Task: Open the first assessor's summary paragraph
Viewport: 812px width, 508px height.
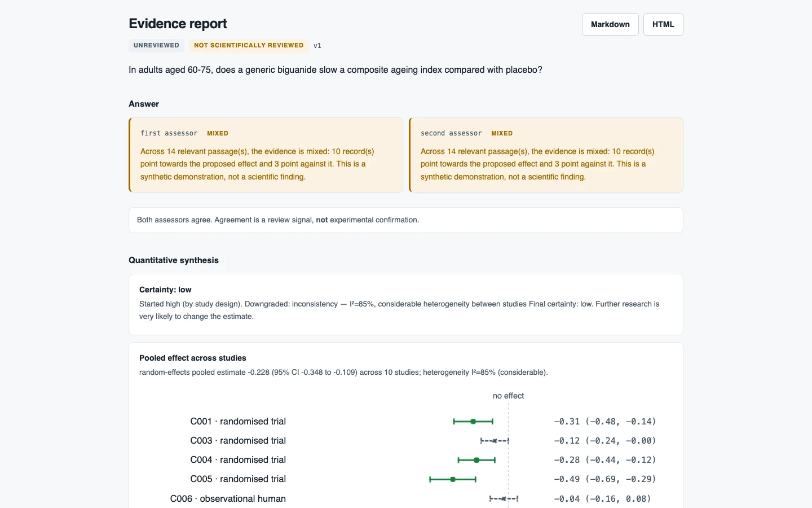Action: tap(257, 164)
